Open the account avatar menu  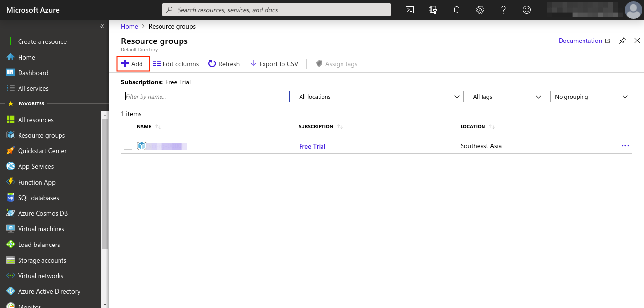[633, 10]
